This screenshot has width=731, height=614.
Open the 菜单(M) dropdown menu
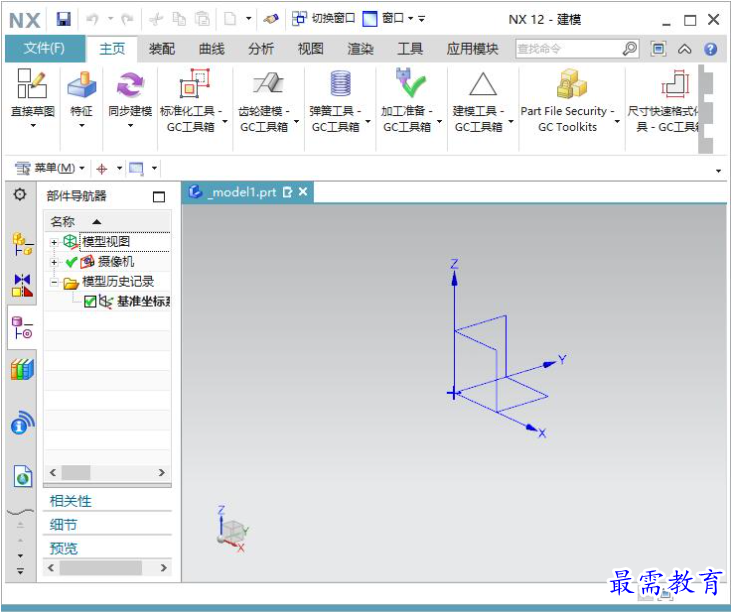pyautogui.click(x=50, y=168)
